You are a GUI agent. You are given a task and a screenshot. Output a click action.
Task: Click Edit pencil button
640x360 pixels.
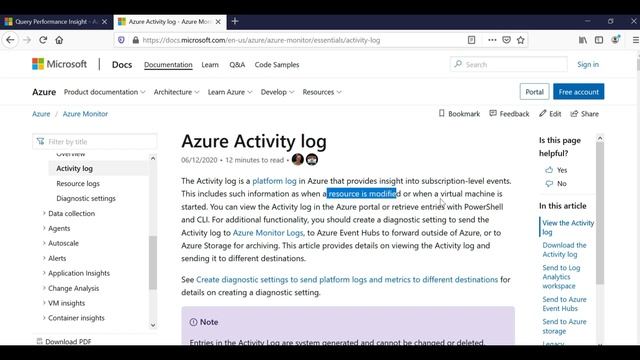pos(550,114)
